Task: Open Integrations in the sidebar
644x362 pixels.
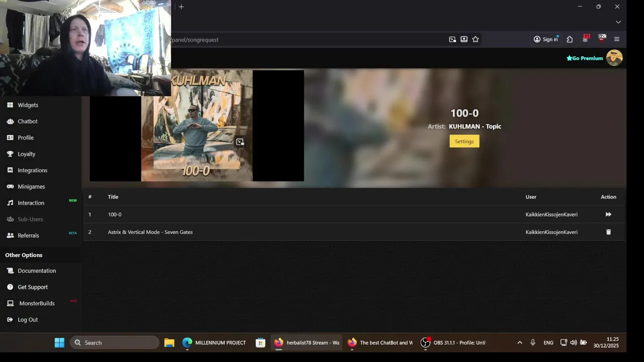Action: click(x=32, y=170)
